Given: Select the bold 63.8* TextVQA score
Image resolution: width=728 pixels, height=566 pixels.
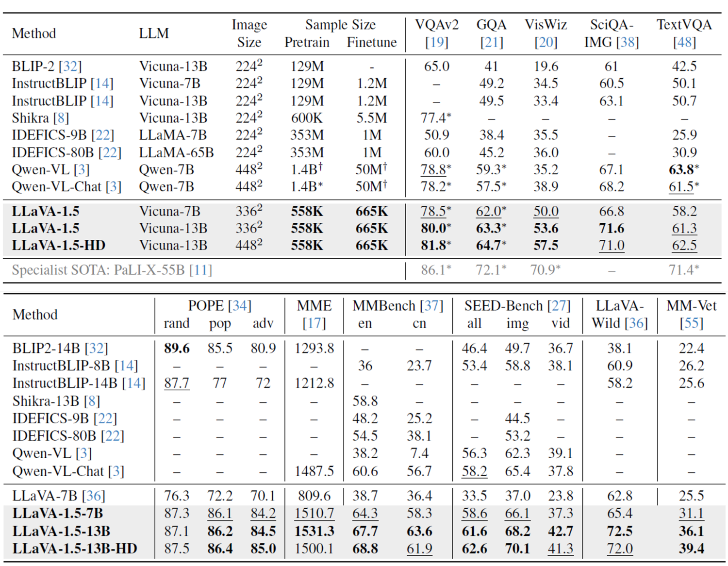Looking at the screenshot, I should pyautogui.click(x=684, y=170).
